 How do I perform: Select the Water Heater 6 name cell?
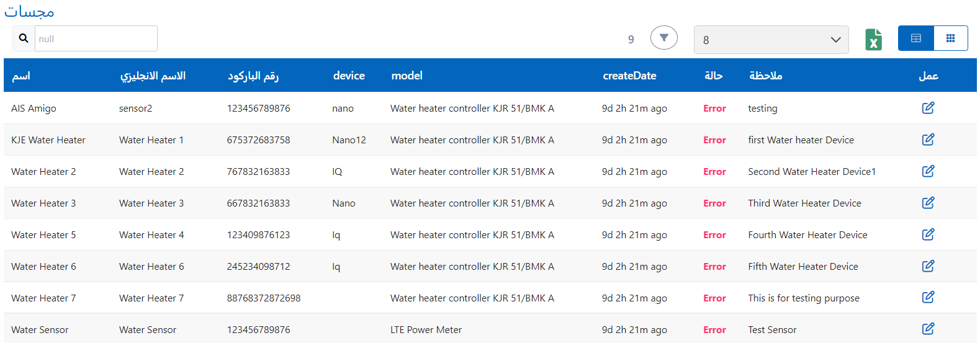coord(43,267)
